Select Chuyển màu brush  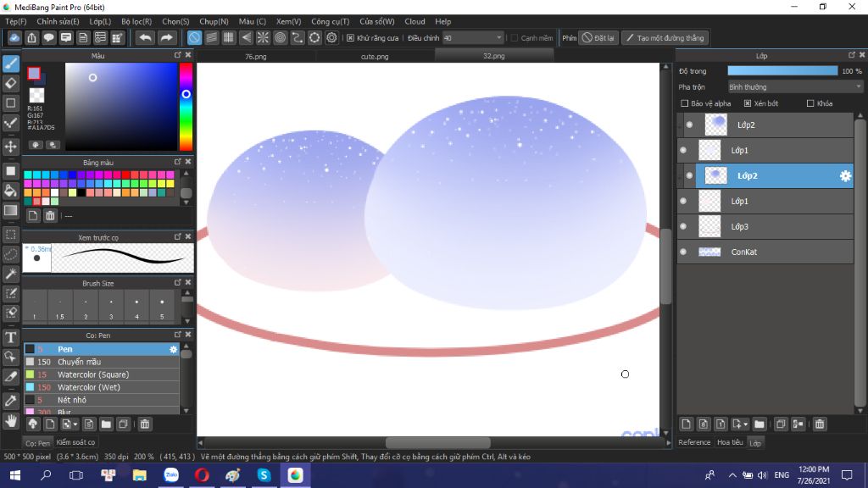click(102, 362)
